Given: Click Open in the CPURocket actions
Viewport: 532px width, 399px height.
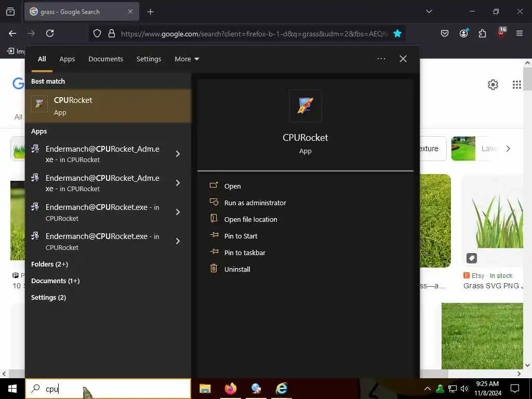Looking at the screenshot, I should point(232,187).
